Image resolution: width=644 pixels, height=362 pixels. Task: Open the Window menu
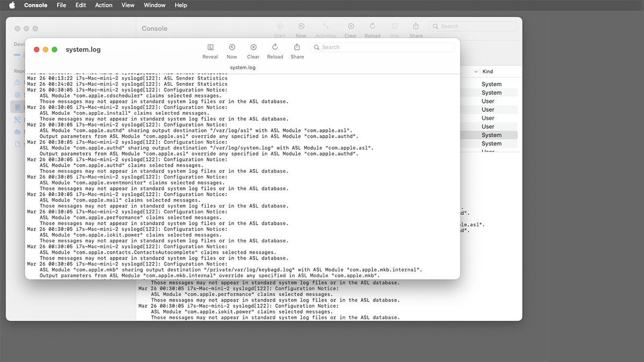pyautogui.click(x=155, y=5)
